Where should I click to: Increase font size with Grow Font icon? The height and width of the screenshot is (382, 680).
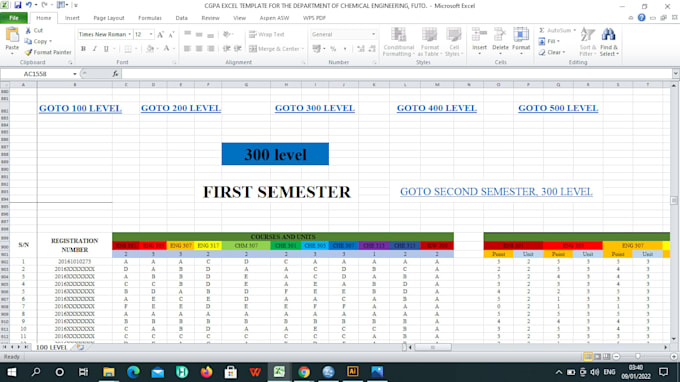coord(161,34)
